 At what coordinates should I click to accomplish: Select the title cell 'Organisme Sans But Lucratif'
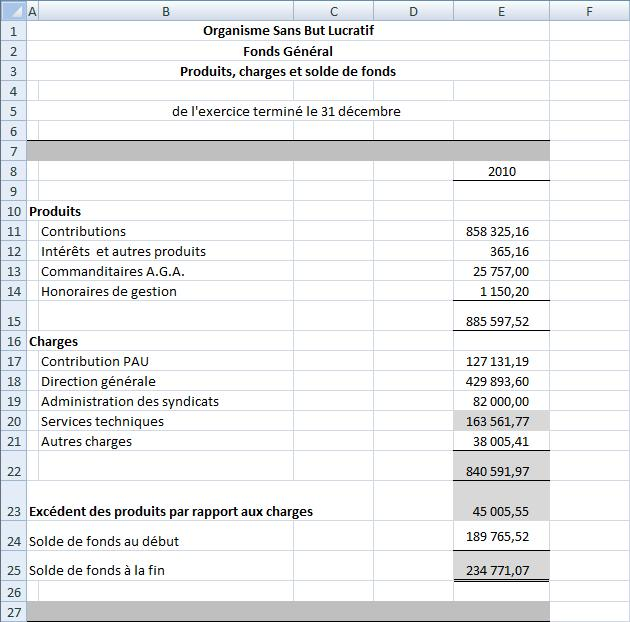pyautogui.click(x=288, y=31)
